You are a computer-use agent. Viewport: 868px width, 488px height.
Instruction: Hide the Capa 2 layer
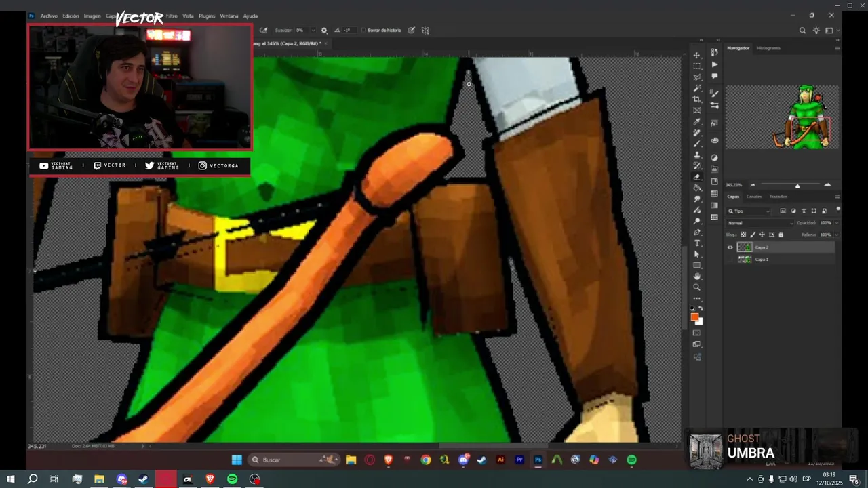point(730,247)
